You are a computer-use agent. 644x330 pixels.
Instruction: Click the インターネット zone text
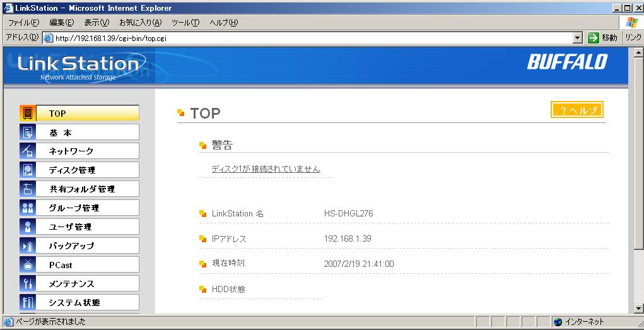[585, 322]
